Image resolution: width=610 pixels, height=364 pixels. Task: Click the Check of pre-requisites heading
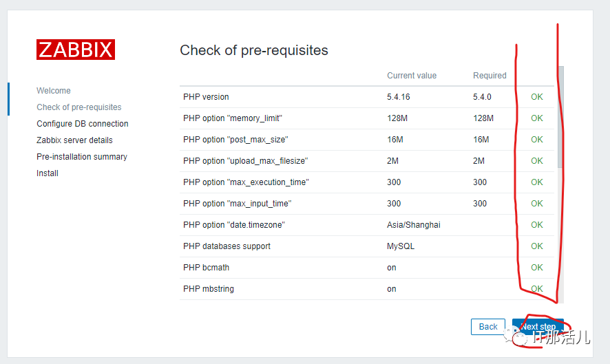coord(254,50)
